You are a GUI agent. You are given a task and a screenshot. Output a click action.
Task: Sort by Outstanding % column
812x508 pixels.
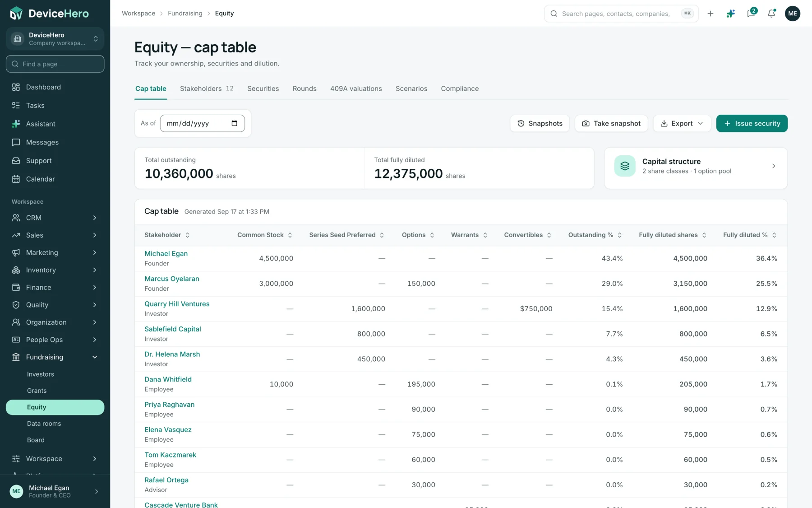tap(595, 235)
